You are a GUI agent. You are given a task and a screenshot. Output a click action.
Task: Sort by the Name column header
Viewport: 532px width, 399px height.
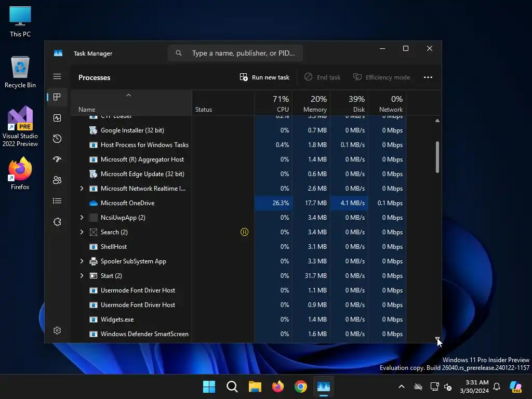131,103
